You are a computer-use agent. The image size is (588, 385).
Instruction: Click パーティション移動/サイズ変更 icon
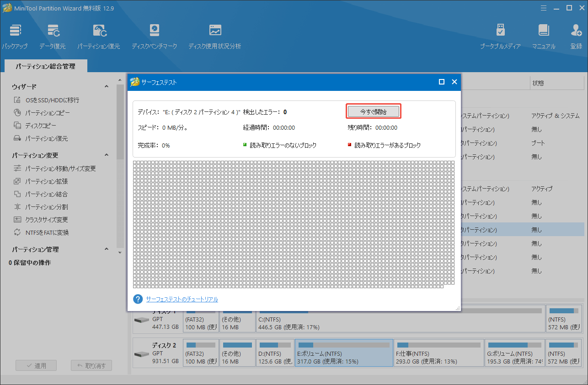[17, 169]
